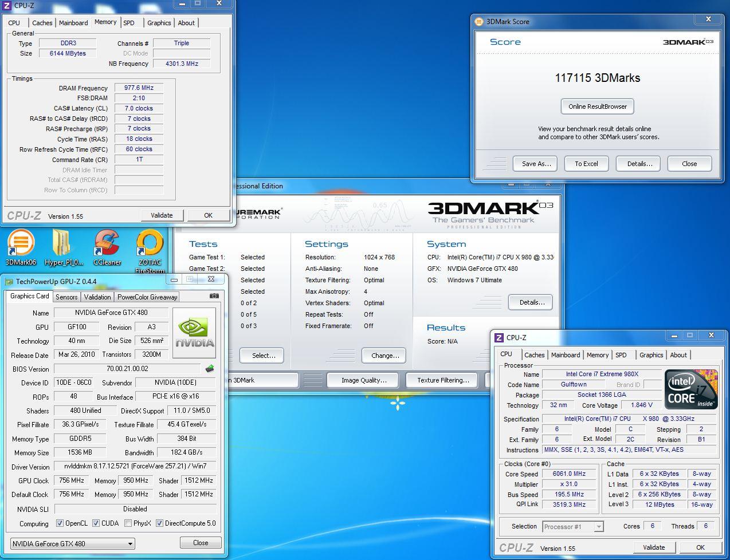Switch to SPD tab in CPU-Z Memory window

pos(129,23)
